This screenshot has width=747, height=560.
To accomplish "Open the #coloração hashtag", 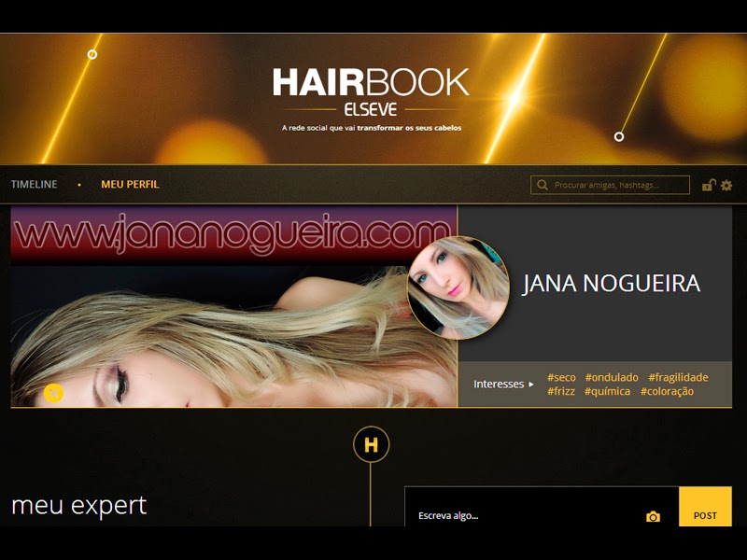I will coord(667,391).
